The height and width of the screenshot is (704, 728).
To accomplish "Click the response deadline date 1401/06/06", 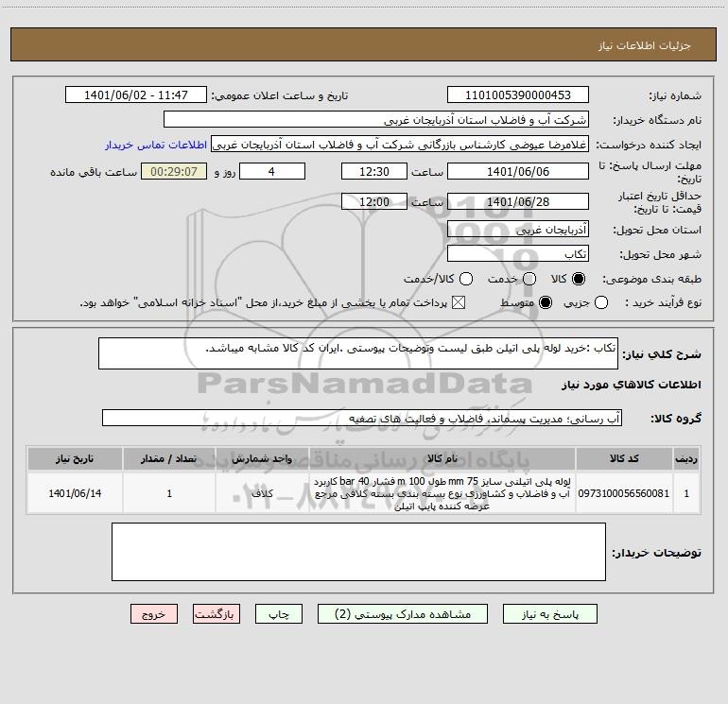I will (x=518, y=171).
